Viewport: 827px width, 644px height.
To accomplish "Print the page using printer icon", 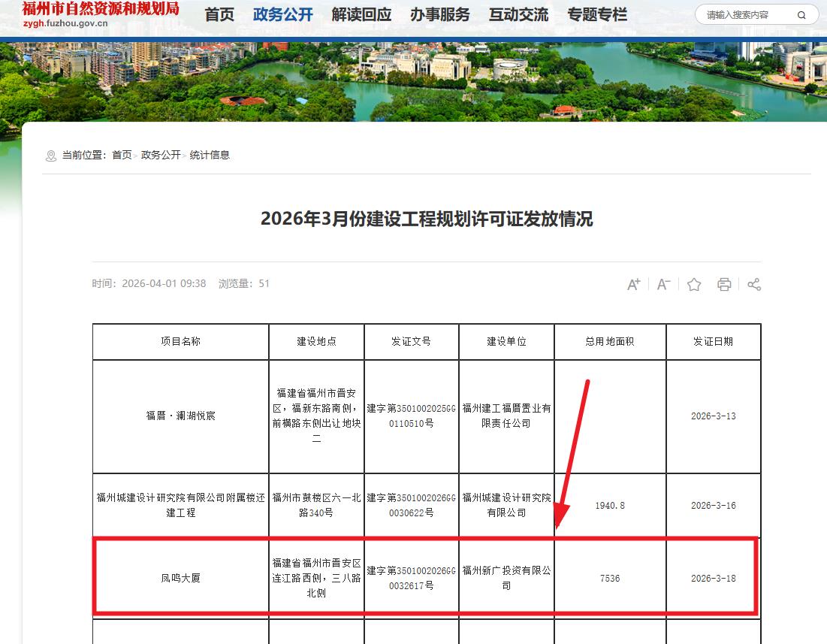I will 724,284.
